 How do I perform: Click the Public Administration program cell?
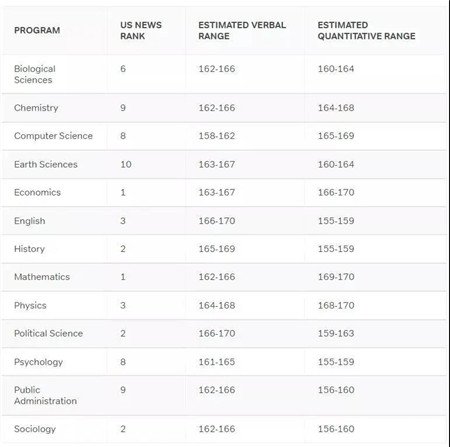pyautogui.click(x=45, y=395)
